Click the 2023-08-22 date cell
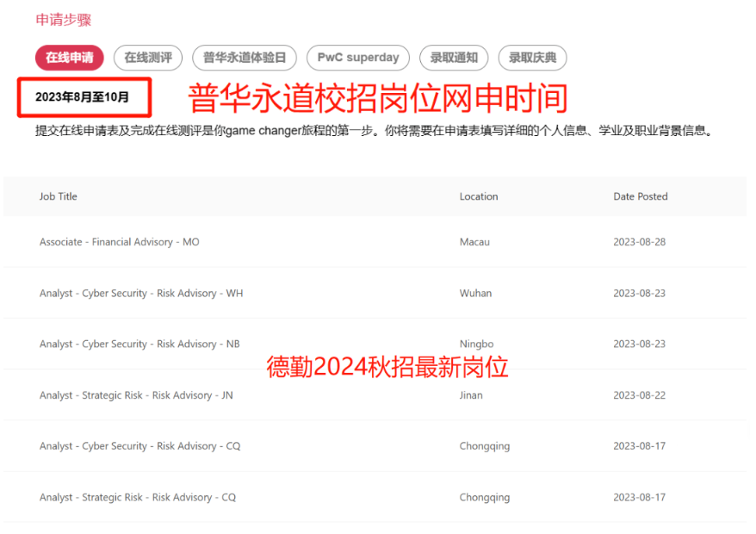This screenshot has height=534, width=756. 639,395
